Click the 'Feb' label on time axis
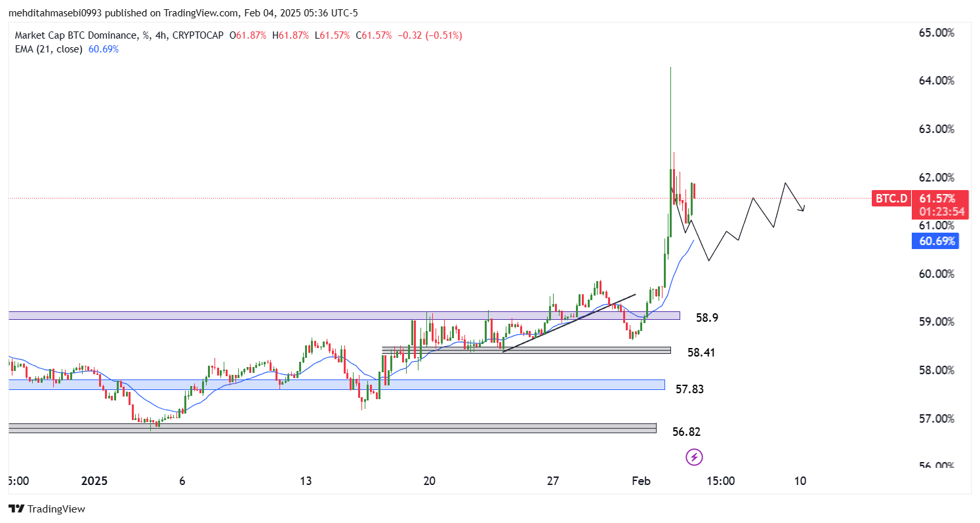980x523 pixels. coord(642,481)
